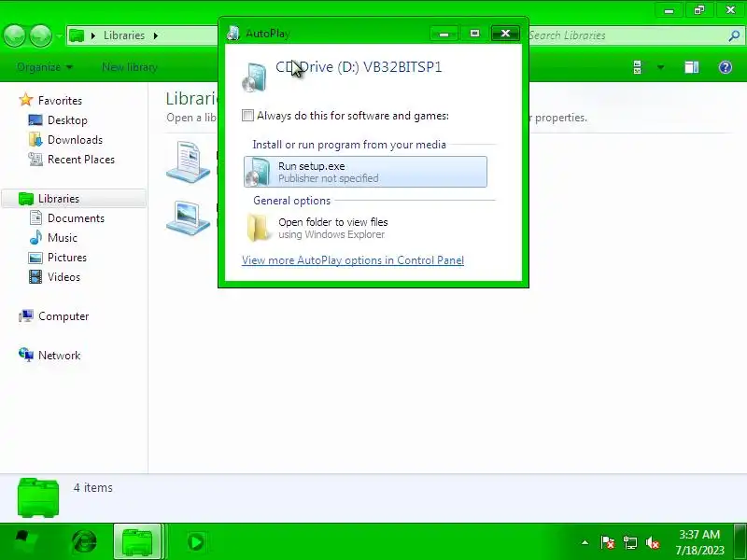
Task: Check 'Always do this for software and games'
Action: pos(247,115)
